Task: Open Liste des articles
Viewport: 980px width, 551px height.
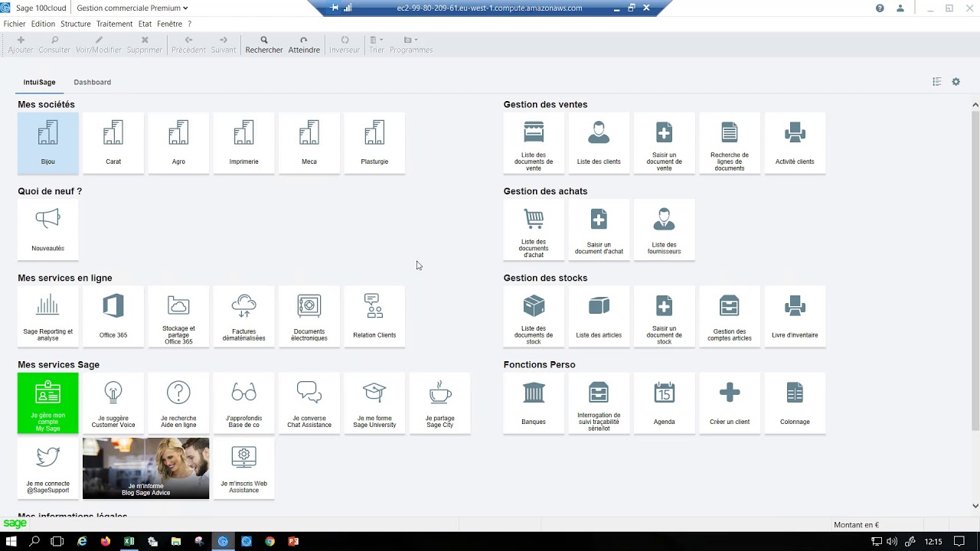Action: tap(599, 317)
